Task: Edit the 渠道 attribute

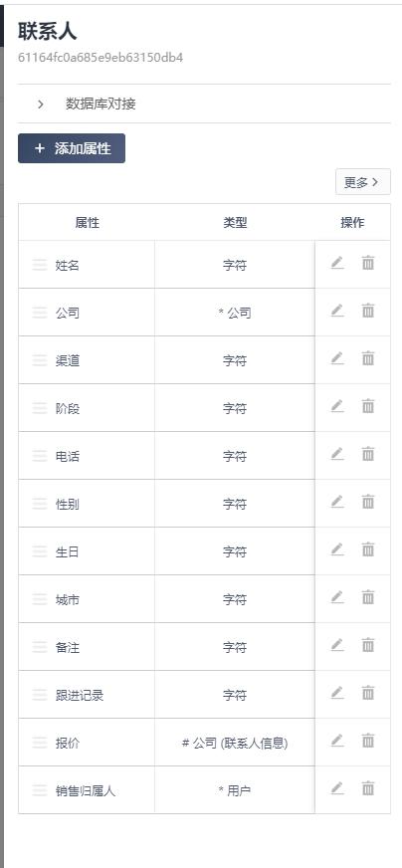Action: [337, 358]
